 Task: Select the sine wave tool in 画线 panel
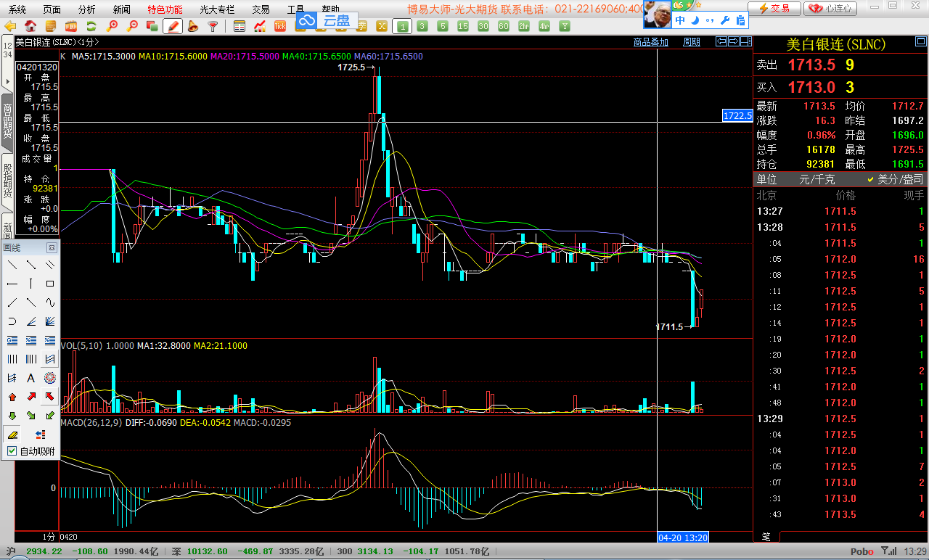click(50, 302)
